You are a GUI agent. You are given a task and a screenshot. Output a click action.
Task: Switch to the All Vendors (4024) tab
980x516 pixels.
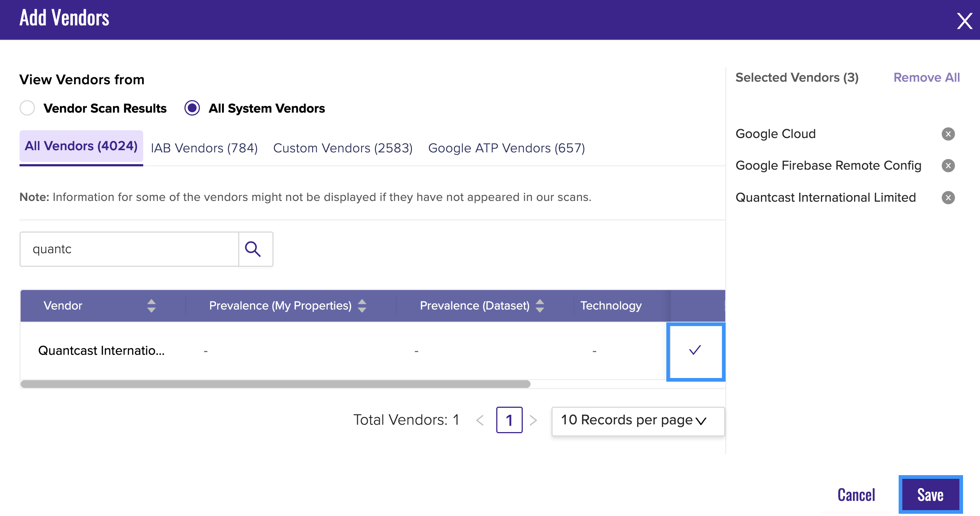(x=81, y=146)
